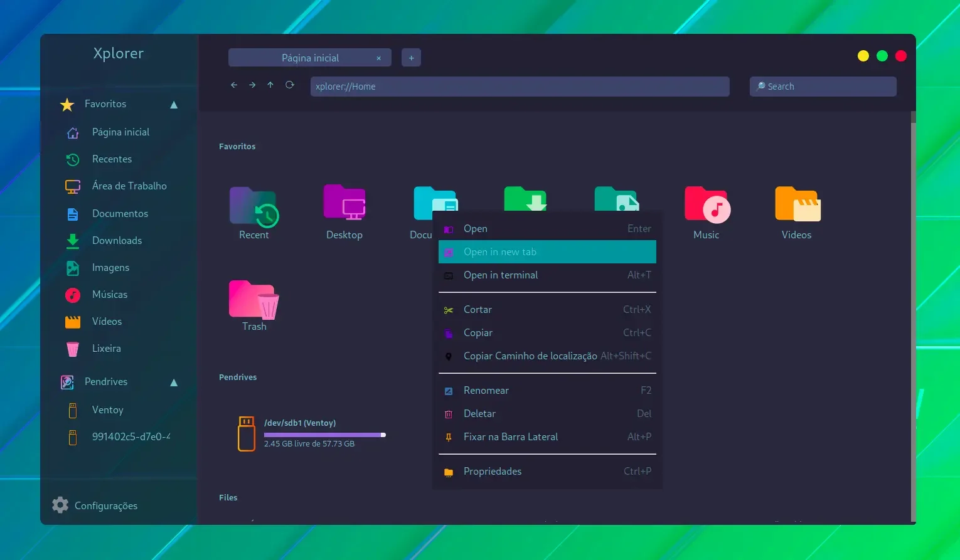Open the Desktop folder icon
This screenshot has height=560, width=960.
click(344, 203)
